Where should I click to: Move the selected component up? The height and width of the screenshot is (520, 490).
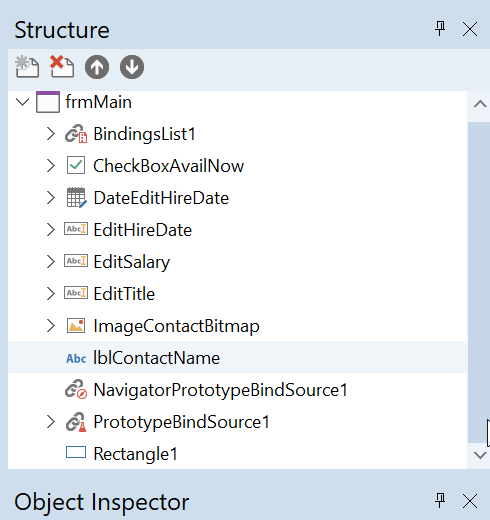point(97,67)
